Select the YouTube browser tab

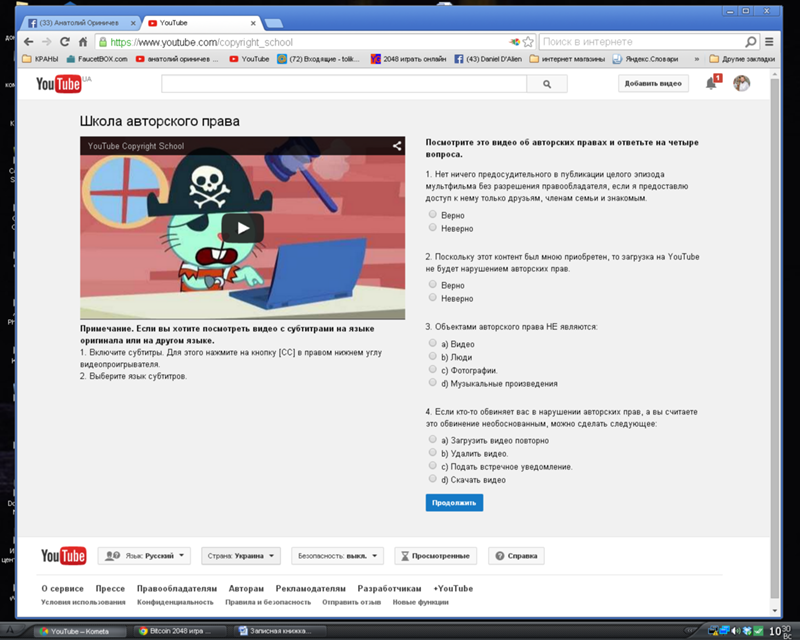point(202,23)
